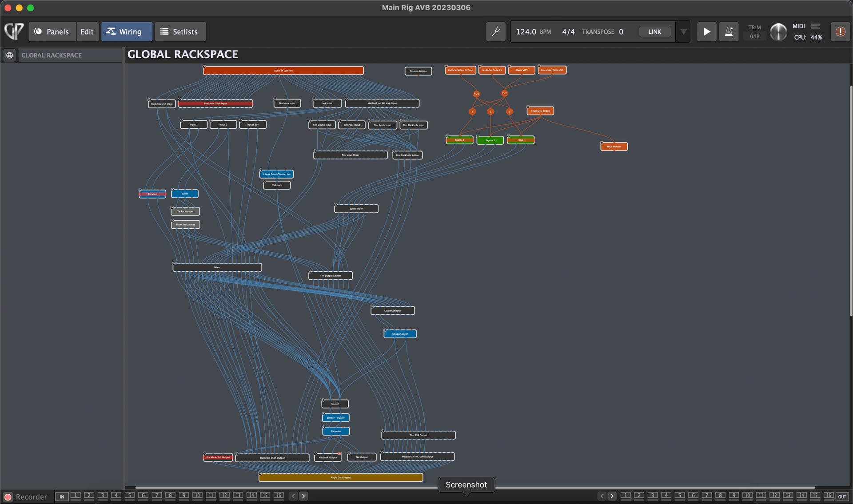The height and width of the screenshot is (504, 853).
Task: Show previous output channels with left chevron
Action: point(602,496)
